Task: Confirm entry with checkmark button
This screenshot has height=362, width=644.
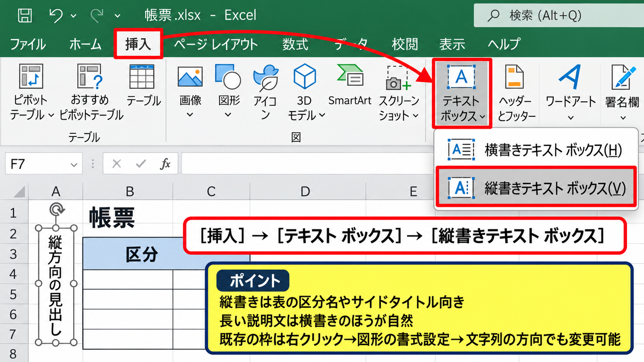Action: click(141, 164)
